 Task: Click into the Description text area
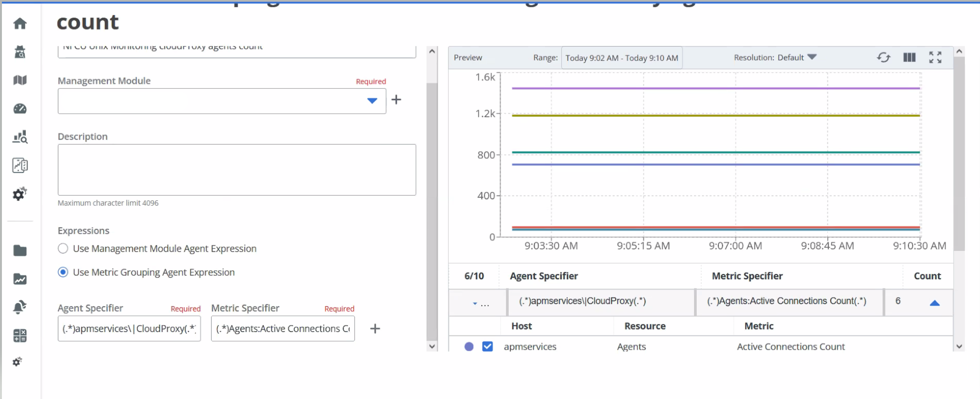236,170
